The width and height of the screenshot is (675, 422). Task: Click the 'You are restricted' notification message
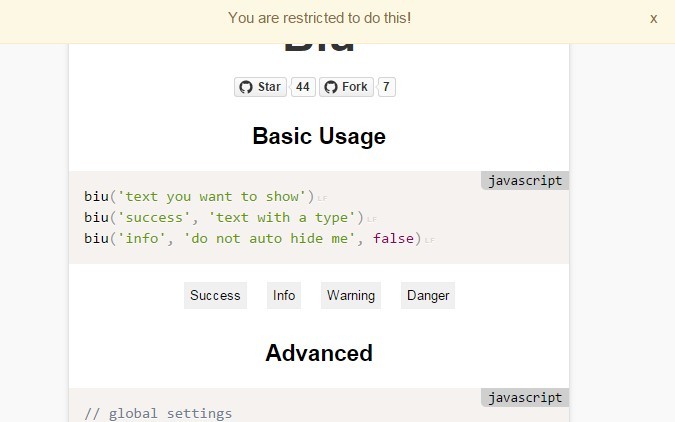point(319,18)
